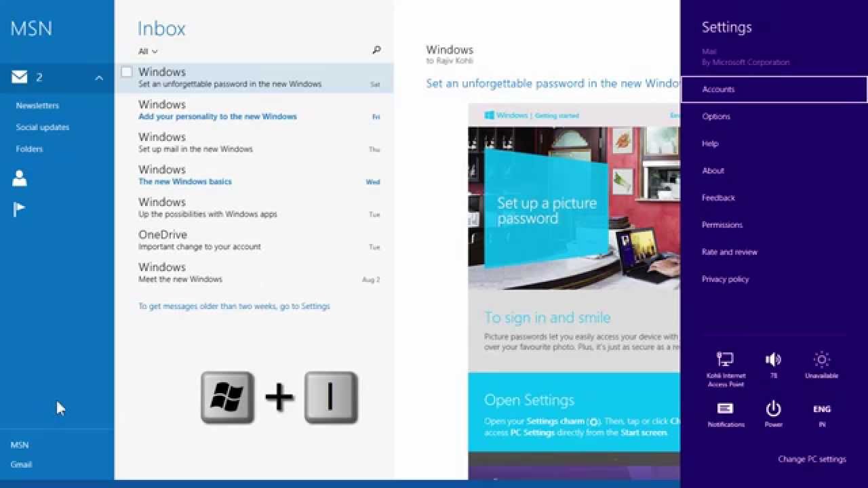Switch to the MSN account at bottom
868x488 pixels.
click(20, 445)
